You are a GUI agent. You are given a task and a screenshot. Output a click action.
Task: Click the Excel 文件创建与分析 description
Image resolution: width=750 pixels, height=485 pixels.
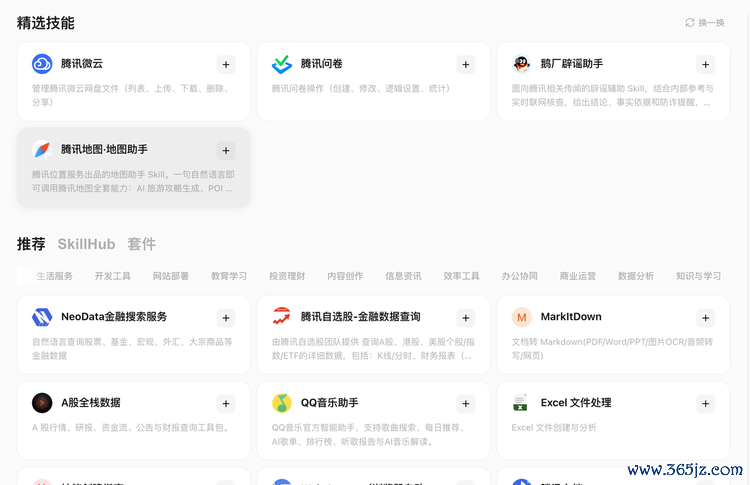(554, 428)
